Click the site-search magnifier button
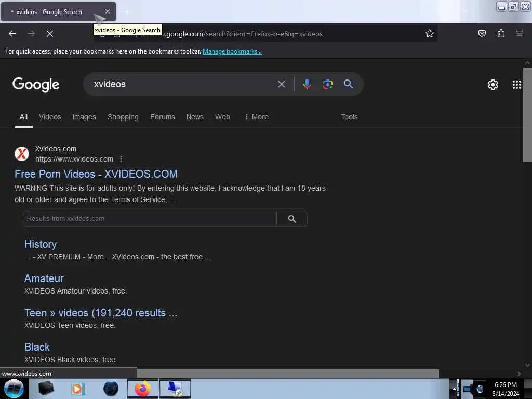The height and width of the screenshot is (399, 532). pyautogui.click(x=292, y=219)
